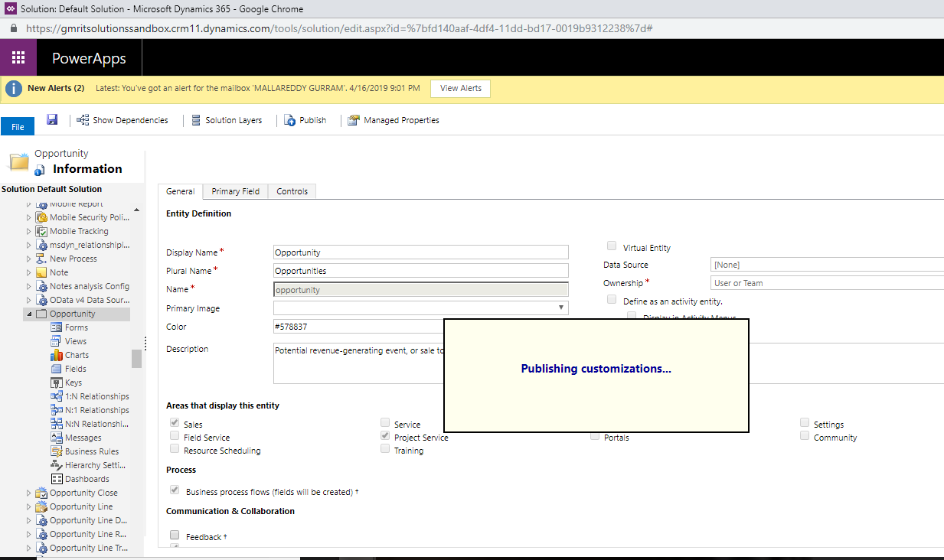Select Forms icon under Opportunity
Screen dimensions: 944x560
click(x=57, y=327)
